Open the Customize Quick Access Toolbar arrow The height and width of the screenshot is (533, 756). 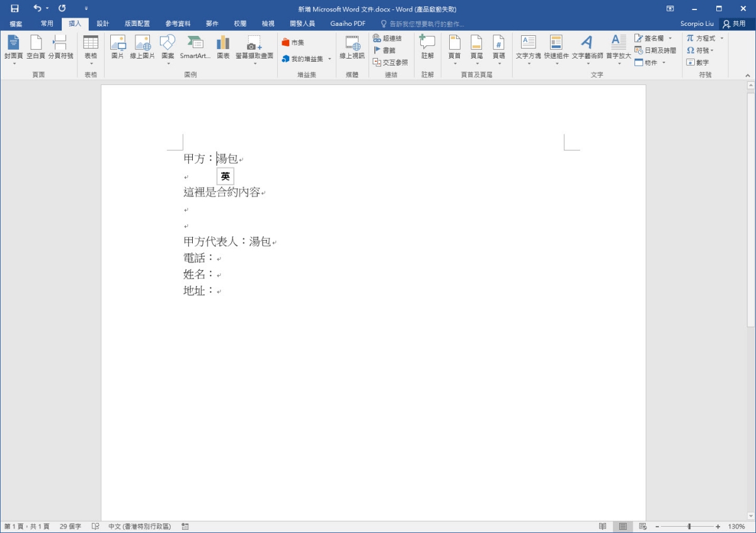point(86,9)
